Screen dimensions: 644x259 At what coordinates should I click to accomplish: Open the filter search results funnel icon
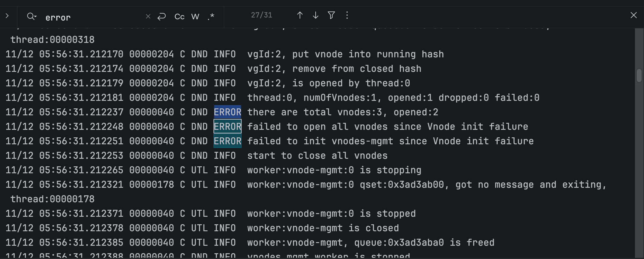click(331, 15)
